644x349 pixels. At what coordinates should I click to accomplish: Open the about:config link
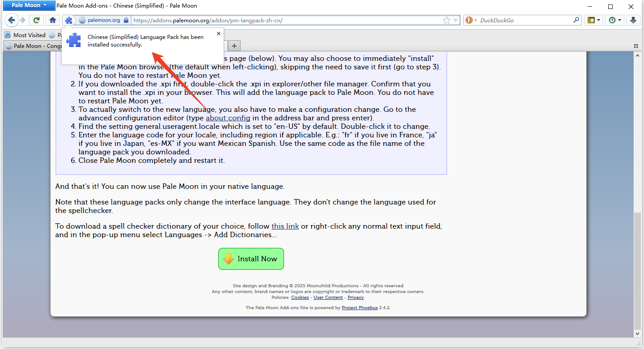(228, 118)
